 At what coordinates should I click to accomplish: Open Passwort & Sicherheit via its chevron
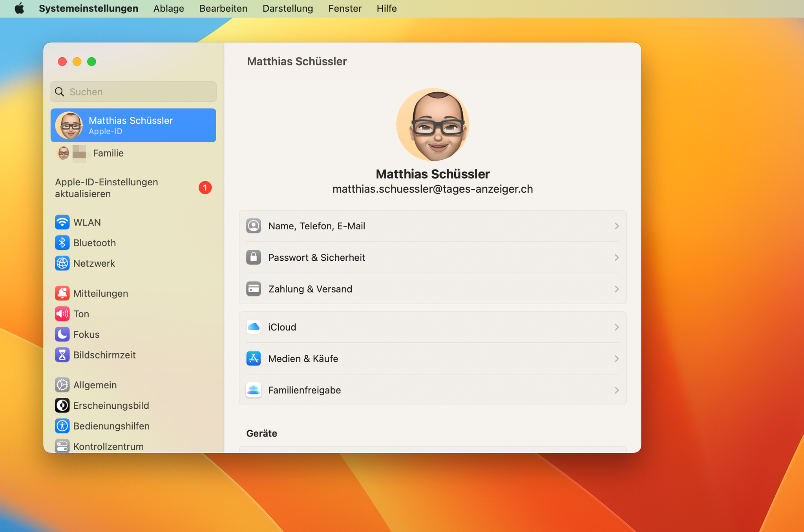click(x=616, y=257)
